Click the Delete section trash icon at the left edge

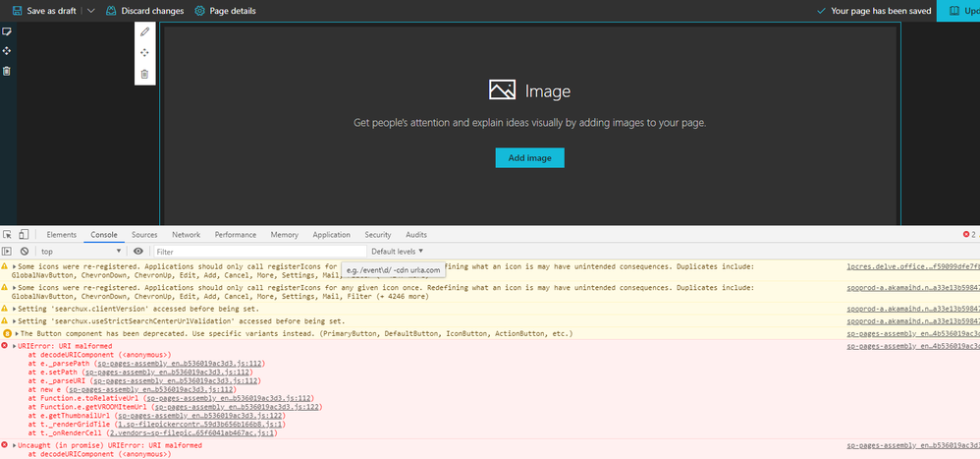(7, 72)
